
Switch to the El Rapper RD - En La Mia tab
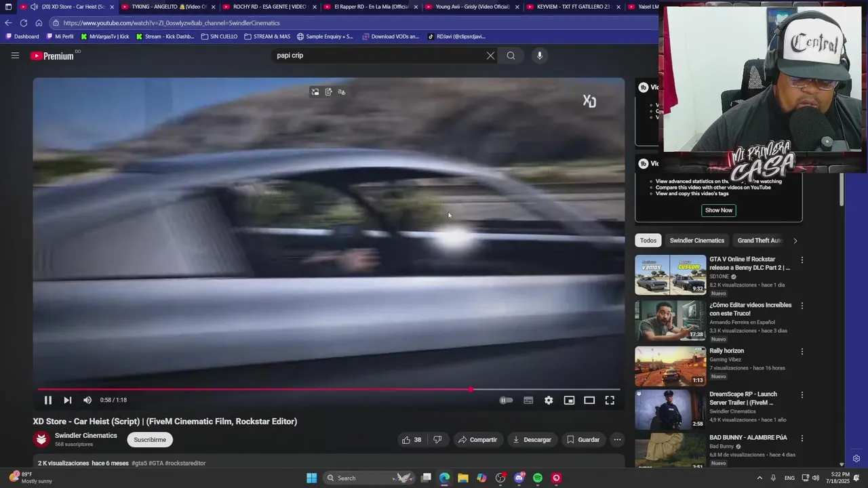pyautogui.click(x=370, y=7)
